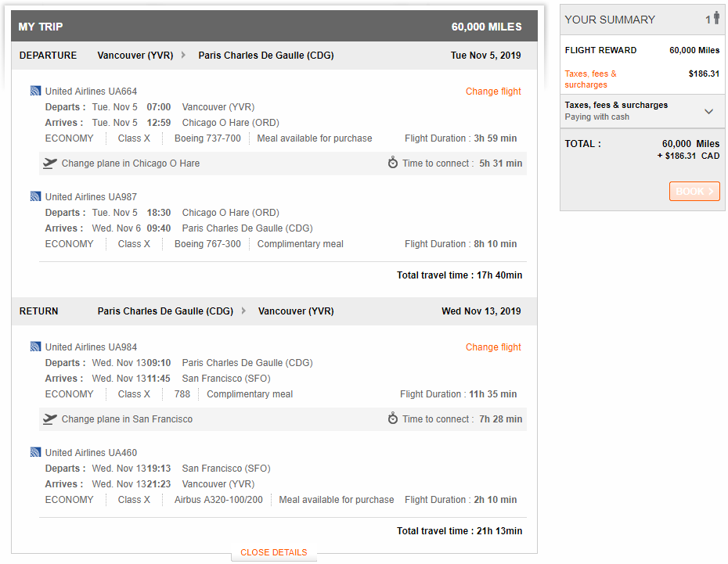728x564 pixels.
Task: Click the date Wed Nov 13, 2019
Action: (481, 311)
